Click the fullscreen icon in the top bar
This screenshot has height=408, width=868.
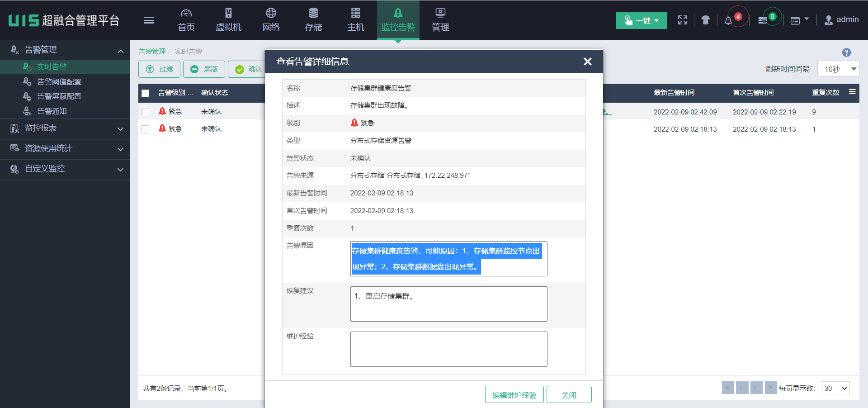coord(683,20)
